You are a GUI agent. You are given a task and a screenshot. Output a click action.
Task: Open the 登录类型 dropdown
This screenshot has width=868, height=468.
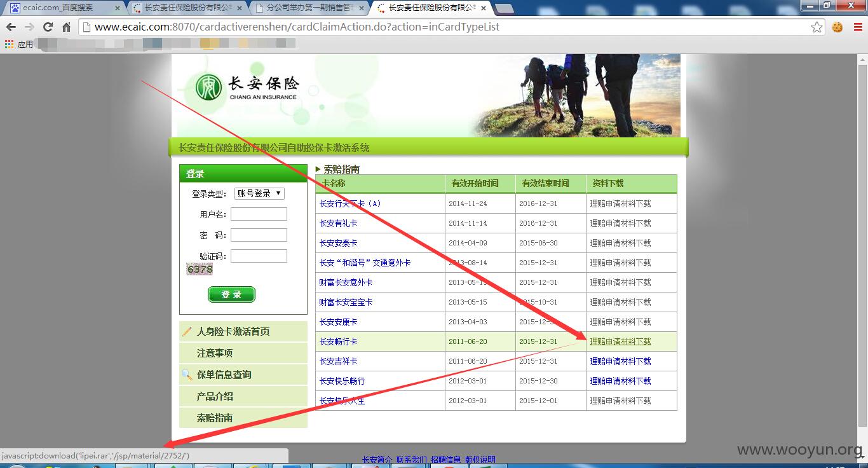[x=259, y=193]
